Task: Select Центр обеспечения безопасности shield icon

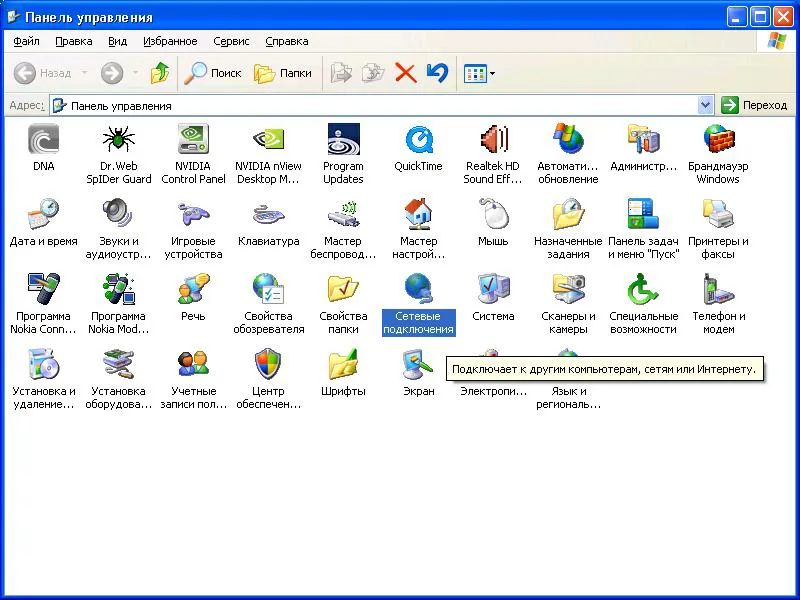Action: click(x=268, y=379)
